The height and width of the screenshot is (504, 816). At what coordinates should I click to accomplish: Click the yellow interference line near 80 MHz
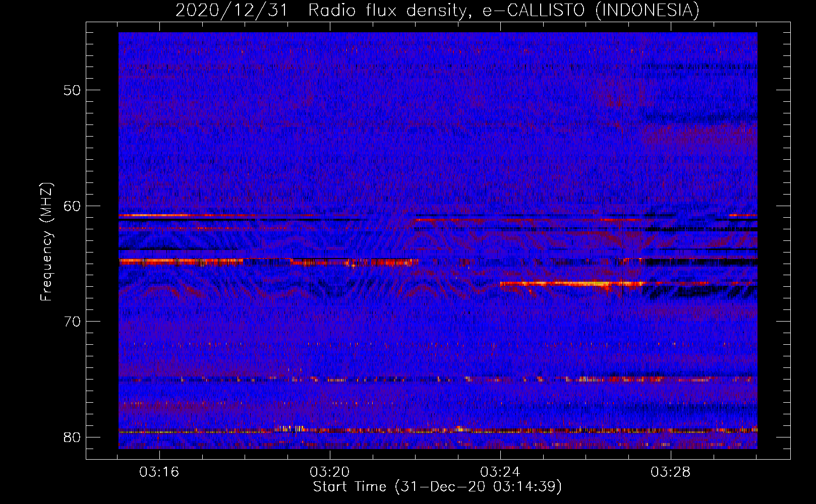click(x=438, y=430)
